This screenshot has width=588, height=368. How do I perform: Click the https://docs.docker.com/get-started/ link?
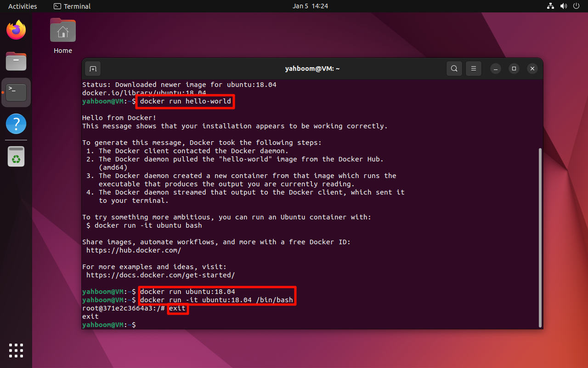click(160, 275)
